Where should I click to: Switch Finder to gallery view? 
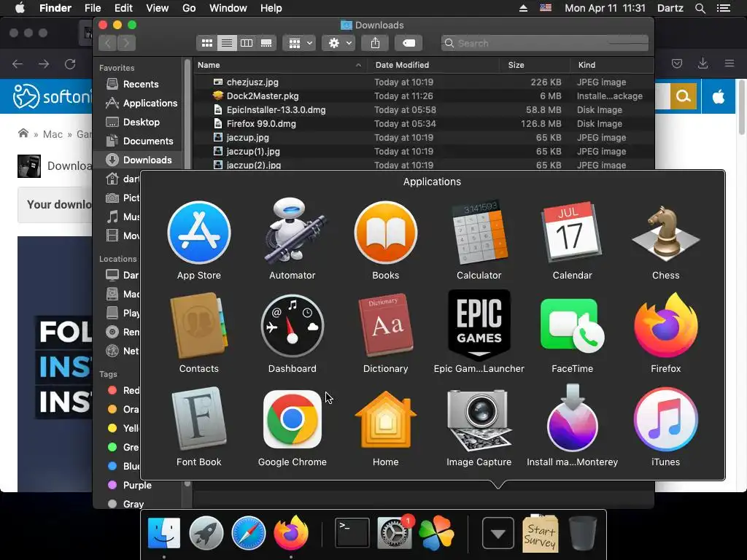[x=266, y=43]
